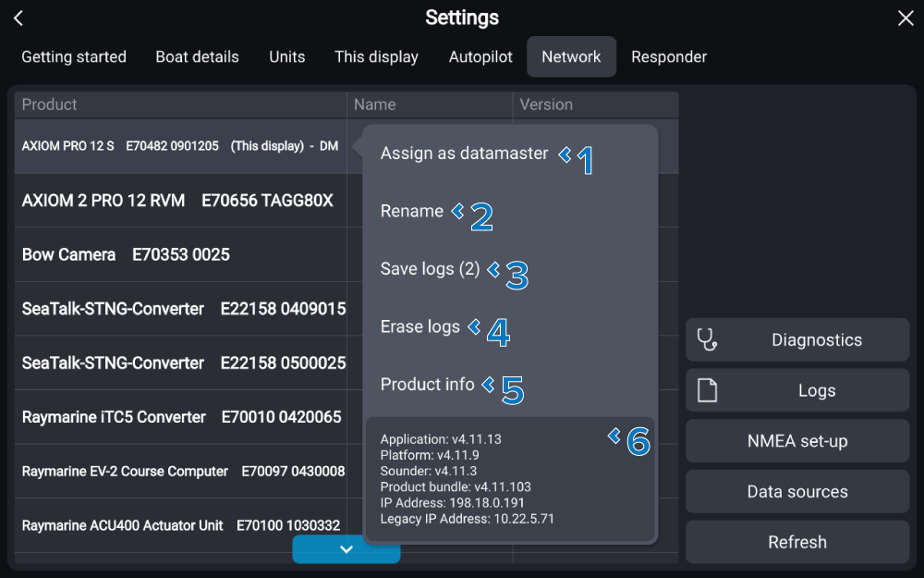Open the NMEA set-up button

[797, 441]
